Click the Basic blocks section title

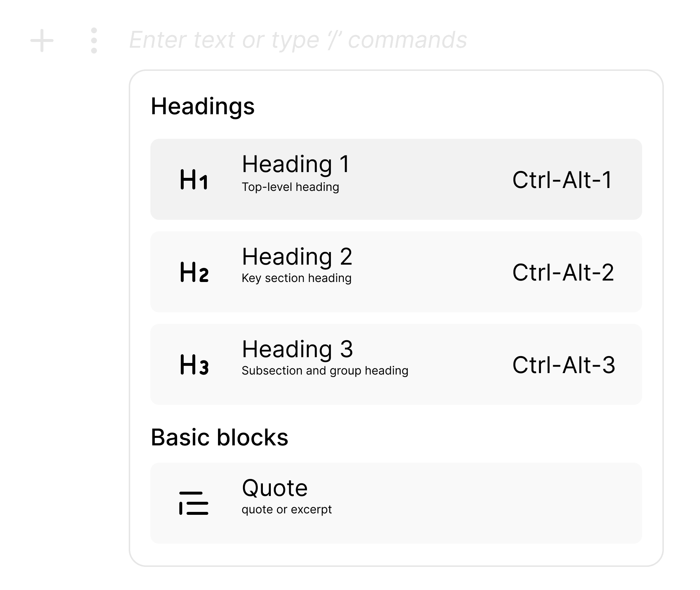[x=219, y=437]
